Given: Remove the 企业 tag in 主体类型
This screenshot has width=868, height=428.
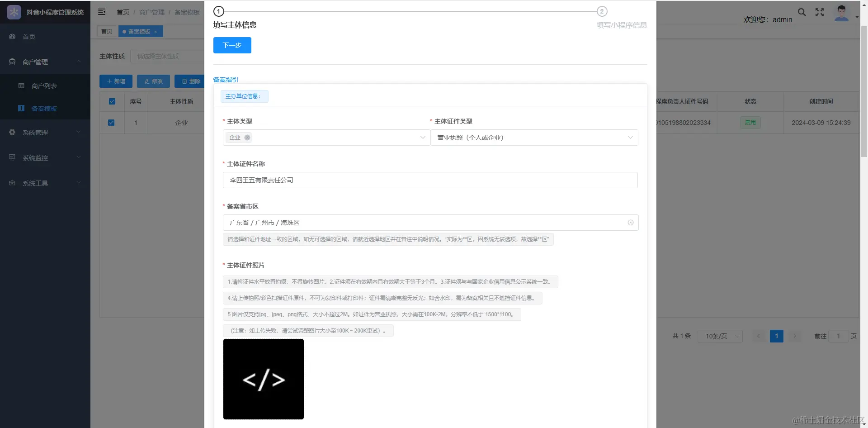Looking at the screenshot, I should (247, 138).
